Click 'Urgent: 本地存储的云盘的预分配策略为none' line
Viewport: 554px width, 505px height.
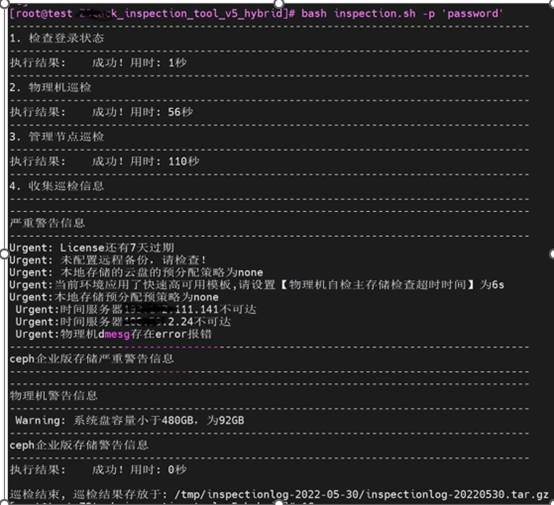136,272
